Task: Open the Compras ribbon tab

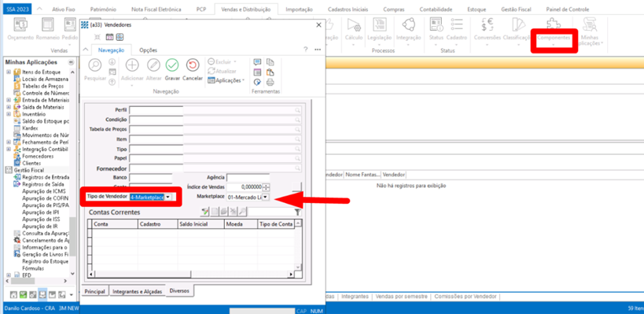Action: tap(393, 9)
